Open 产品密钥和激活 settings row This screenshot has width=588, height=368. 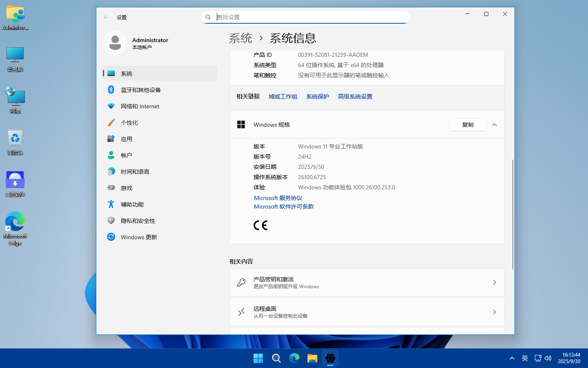coord(367,283)
